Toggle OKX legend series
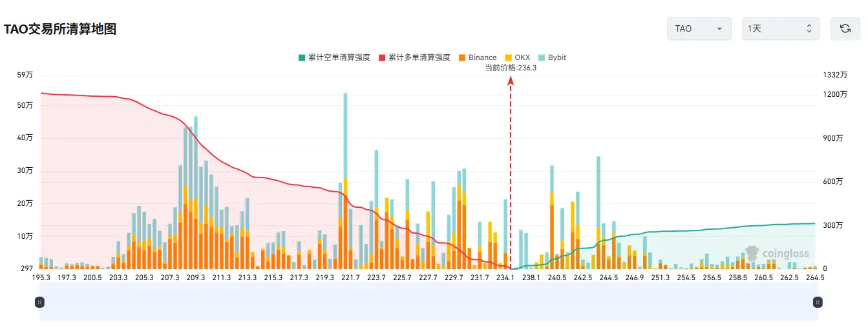 [517, 57]
